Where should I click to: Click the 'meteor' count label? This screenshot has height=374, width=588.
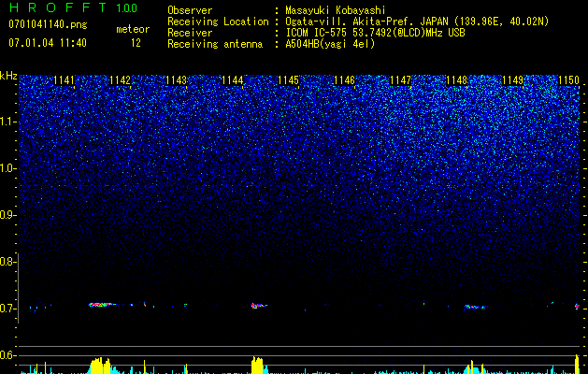[x=133, y=29]
